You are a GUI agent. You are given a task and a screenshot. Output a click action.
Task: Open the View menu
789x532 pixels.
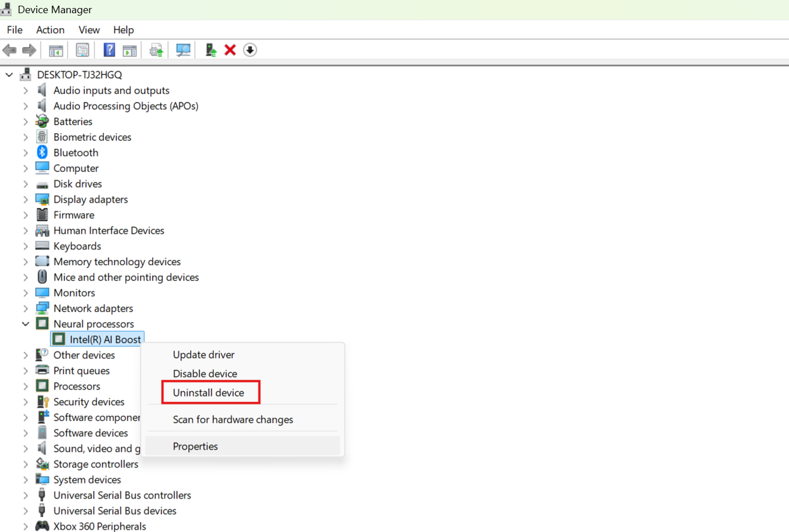(89, 30)
